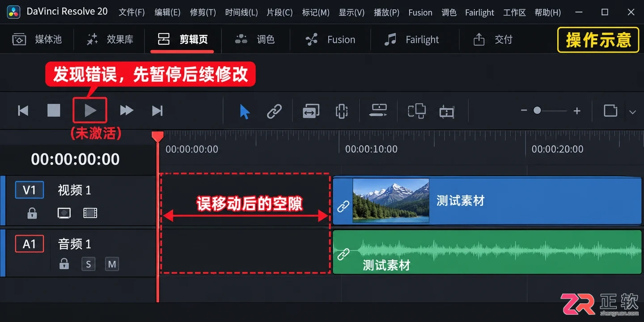Image resolution: width=644 pixels, height=322 pixels.
Task: Click the mountain thumbnail of 测试素材 video clip
Action: tap(391, 200)
